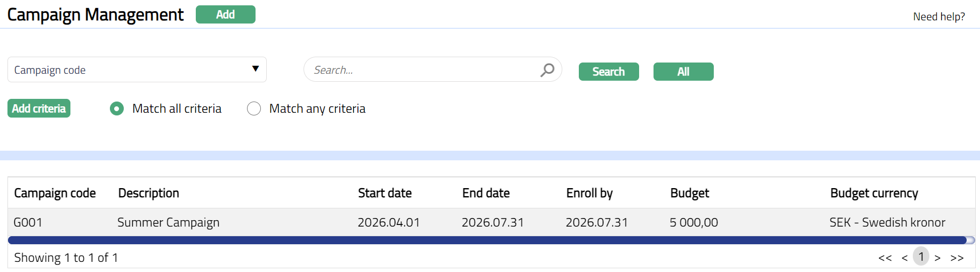Click the All button
The width and height of the screenshot is (980, 272).
[x=683, y=72]
